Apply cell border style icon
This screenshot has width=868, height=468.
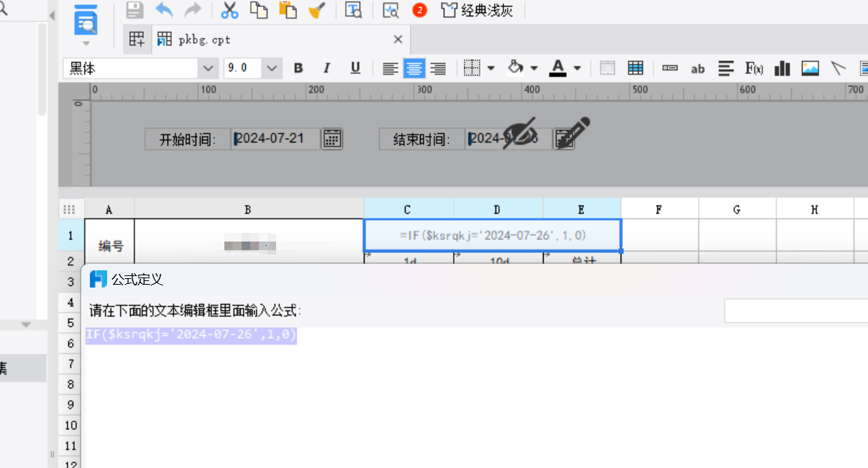[472, 68]
